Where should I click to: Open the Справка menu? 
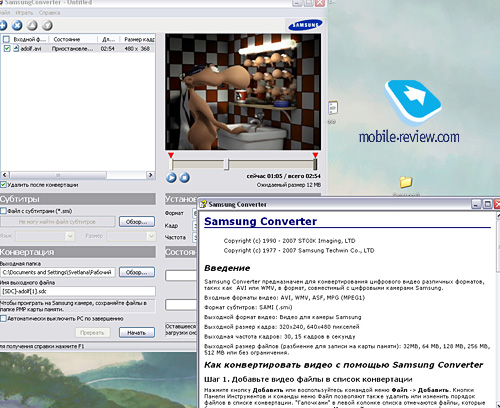pos(49,13)
